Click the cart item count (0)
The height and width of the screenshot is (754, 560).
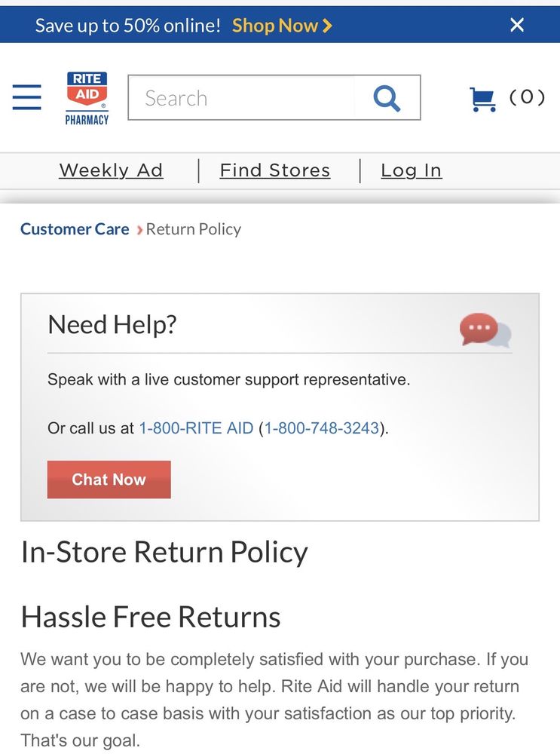(527, 97)
